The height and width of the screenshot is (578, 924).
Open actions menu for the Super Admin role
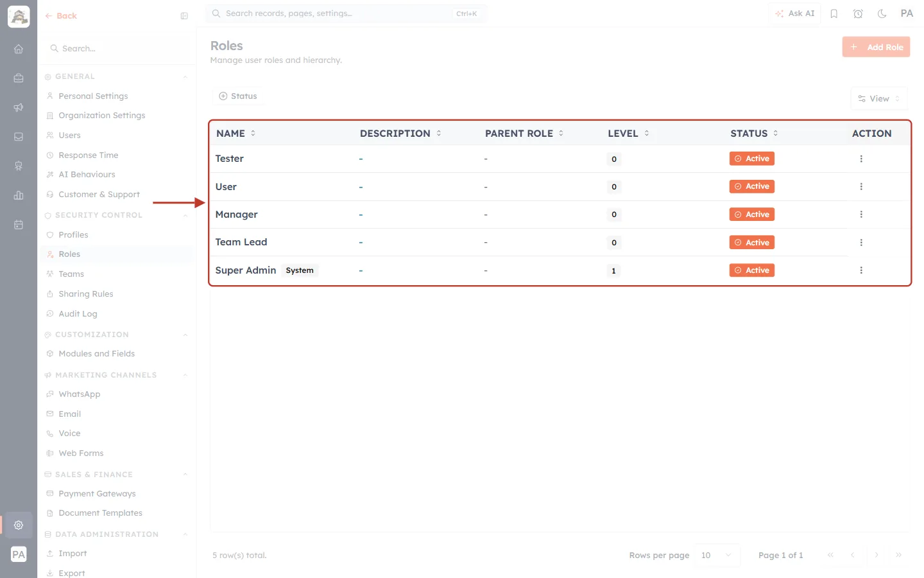861,270
